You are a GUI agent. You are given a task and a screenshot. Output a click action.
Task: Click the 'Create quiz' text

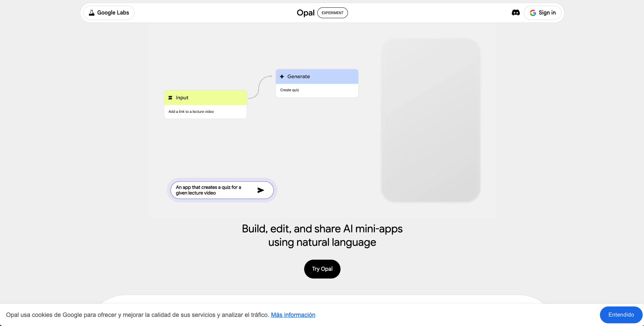point(289,90)
